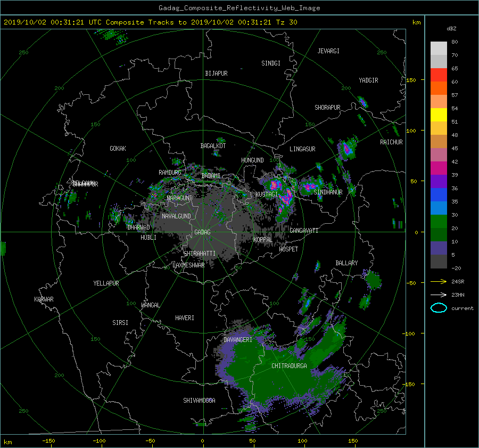Select the purple 36-39 dBZ legend swatch
This screenshot has height=448, width=479.
[439, 182]
